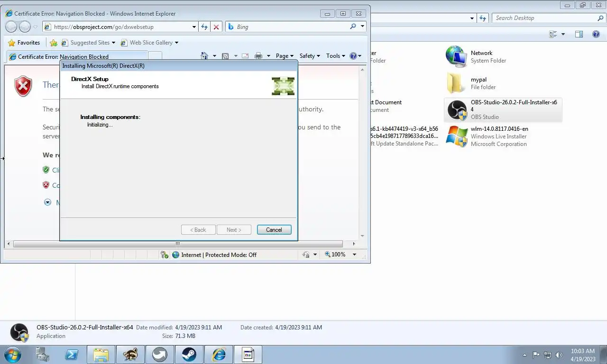Viewport: 607px width, 364px height.
Task: Expand Explorer address bar dropdown arrow
Action: point(472,18)
